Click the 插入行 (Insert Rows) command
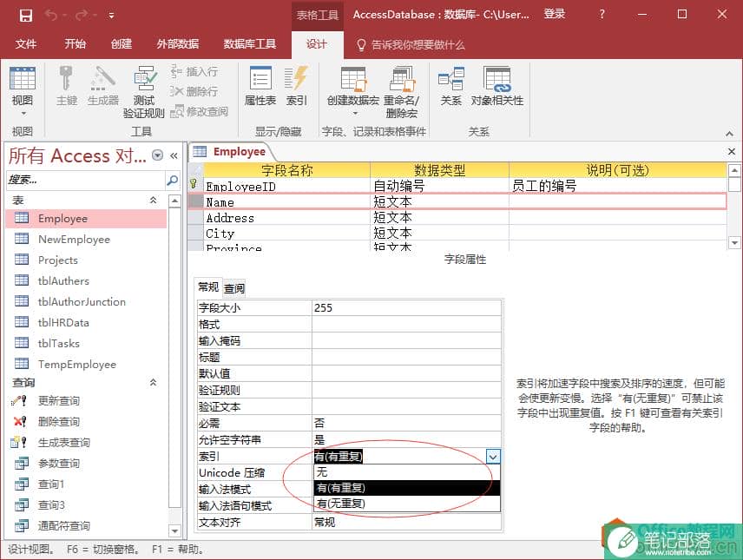This screenshot has height=560, width=743. 194,71
